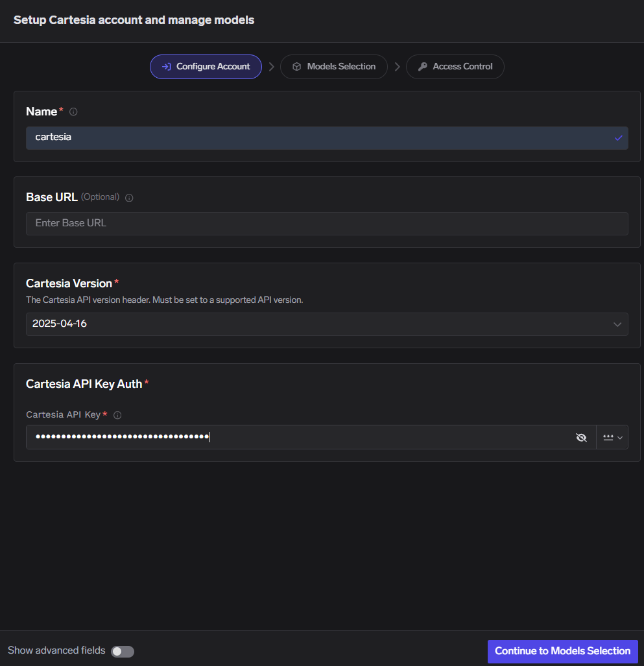This screenshot has height=666, width=644.
Task: Click the info icon beside Base URL
Action: (x=129, y=198)
